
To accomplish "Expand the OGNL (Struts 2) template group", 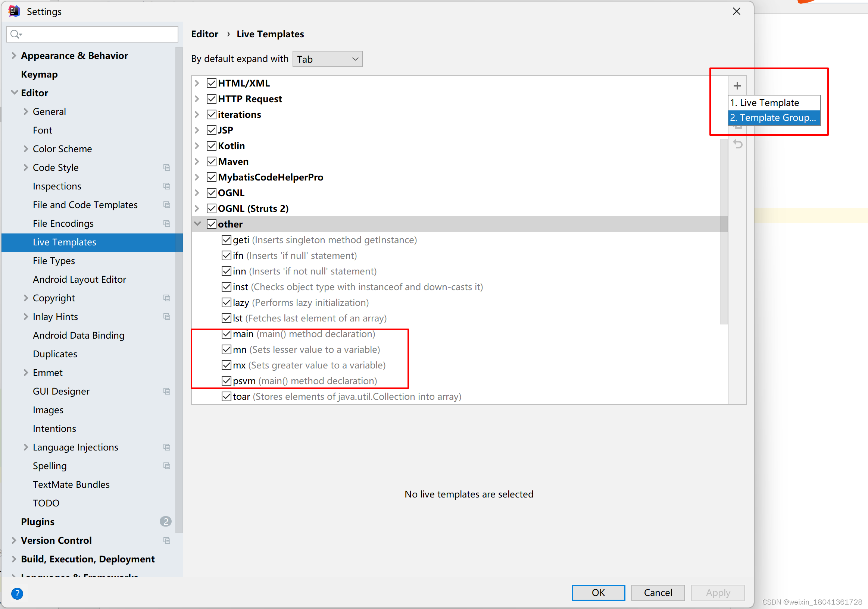I will [197, 208].
